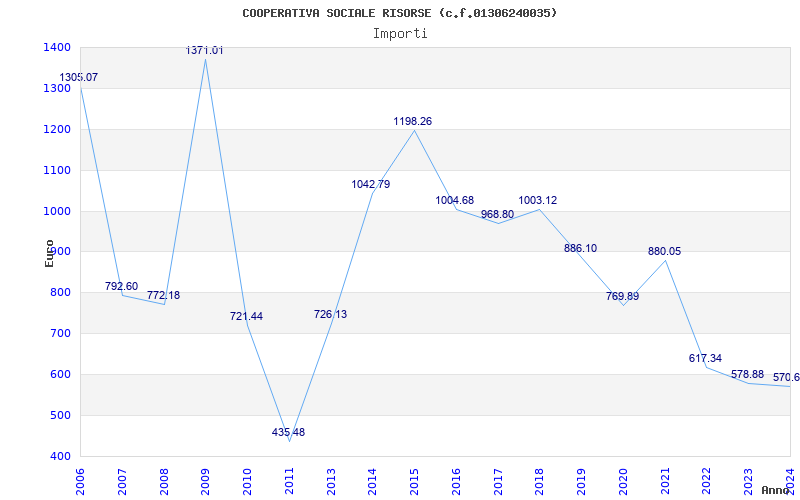Click the 2021 year label

coord(665,482)
